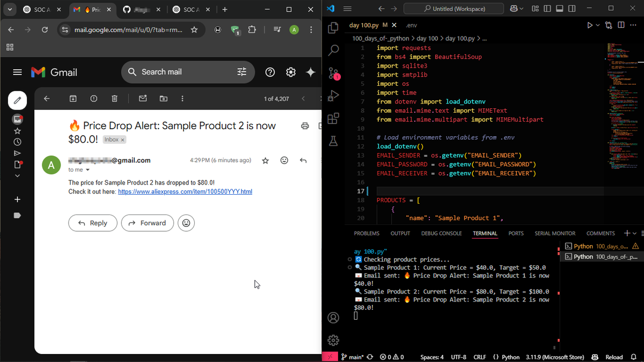Click the Chrome address bar URL
The image size is (644, 362).
click(128, 30)
